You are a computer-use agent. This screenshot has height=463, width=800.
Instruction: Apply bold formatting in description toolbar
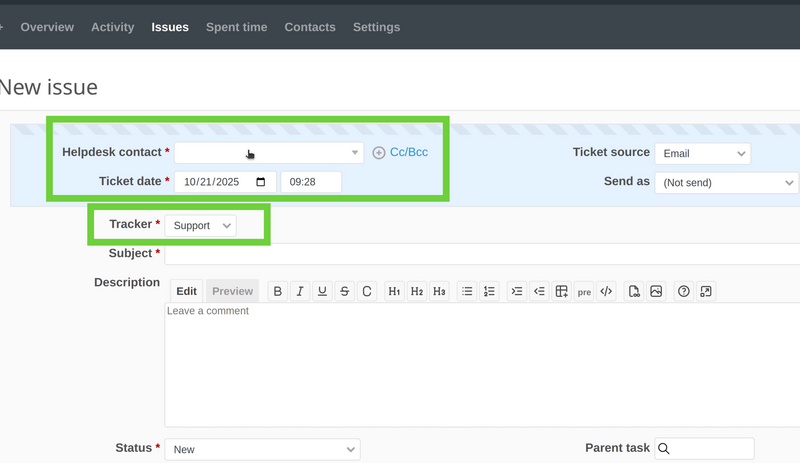tap(278, 291)
